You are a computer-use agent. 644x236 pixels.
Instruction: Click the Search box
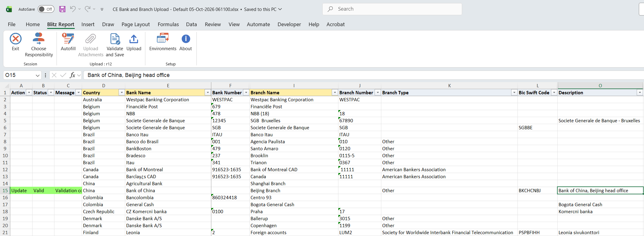pos(392,9)
